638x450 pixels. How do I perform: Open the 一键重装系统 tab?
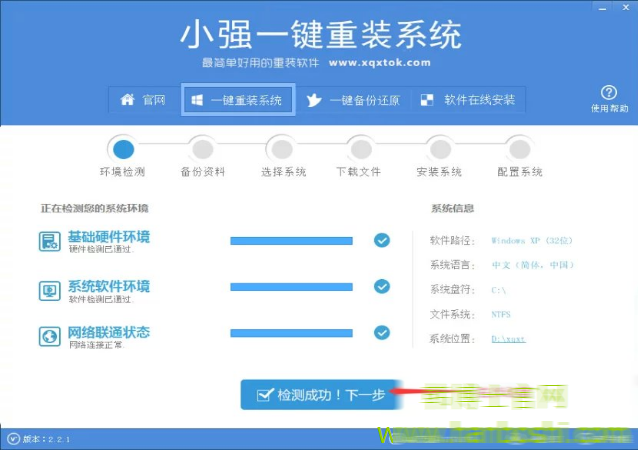(x=238, y=100)
